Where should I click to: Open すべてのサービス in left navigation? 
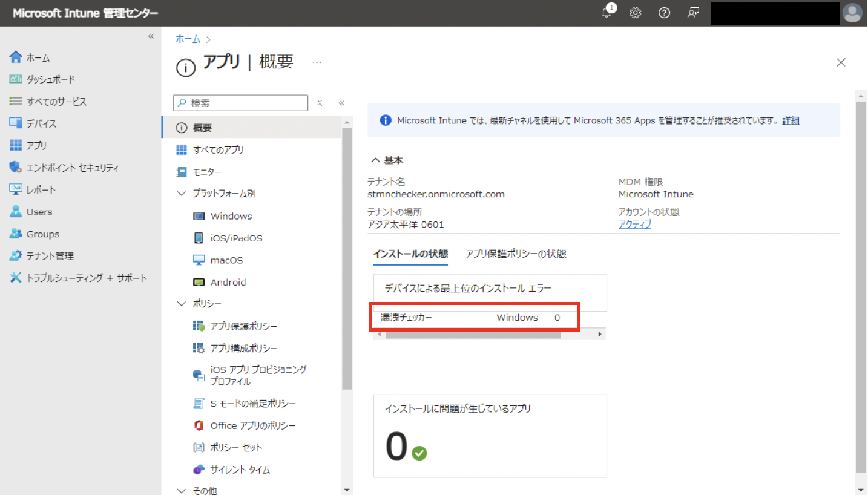[x=48, y=102]
